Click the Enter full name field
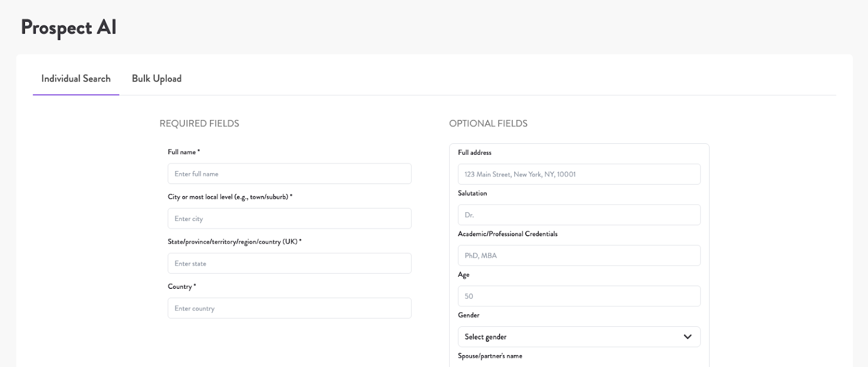The width and height of the screenshot is (868, 367). point(290,174)
